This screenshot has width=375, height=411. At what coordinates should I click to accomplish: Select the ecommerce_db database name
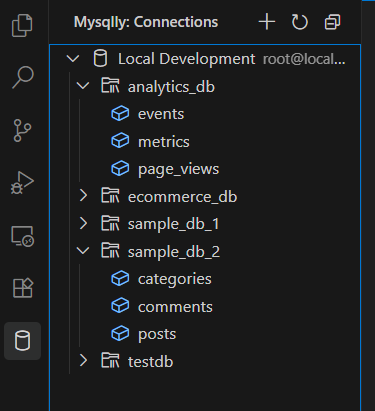182,197
